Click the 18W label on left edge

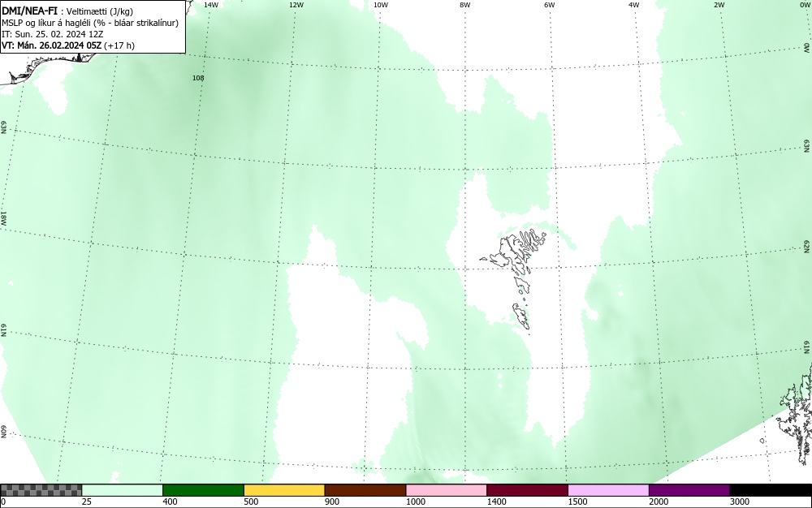click(x=3, y=217)
